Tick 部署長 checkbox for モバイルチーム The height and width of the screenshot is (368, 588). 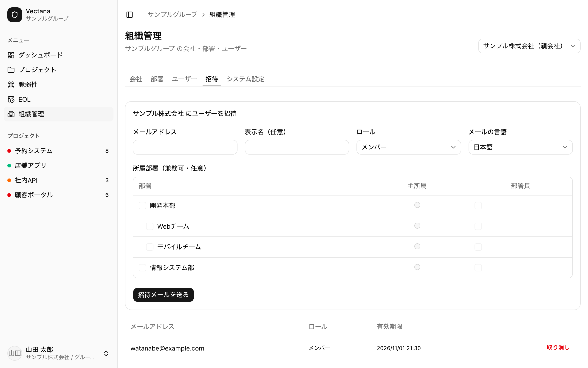coord(478,247)
